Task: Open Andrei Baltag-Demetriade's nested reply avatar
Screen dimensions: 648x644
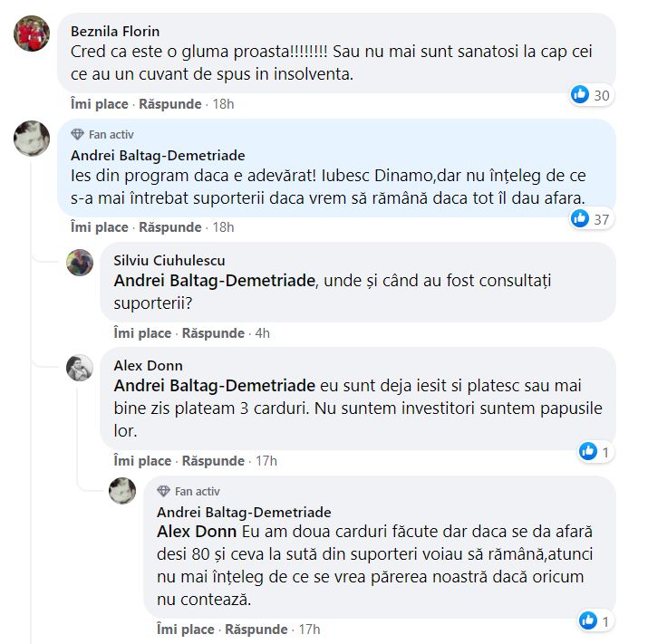Action: [122, 491]
